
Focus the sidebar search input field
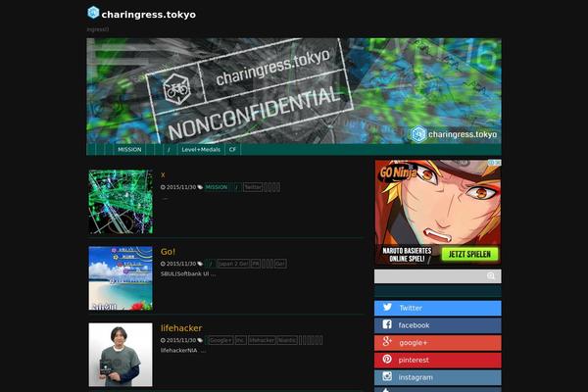pos(438,276)
